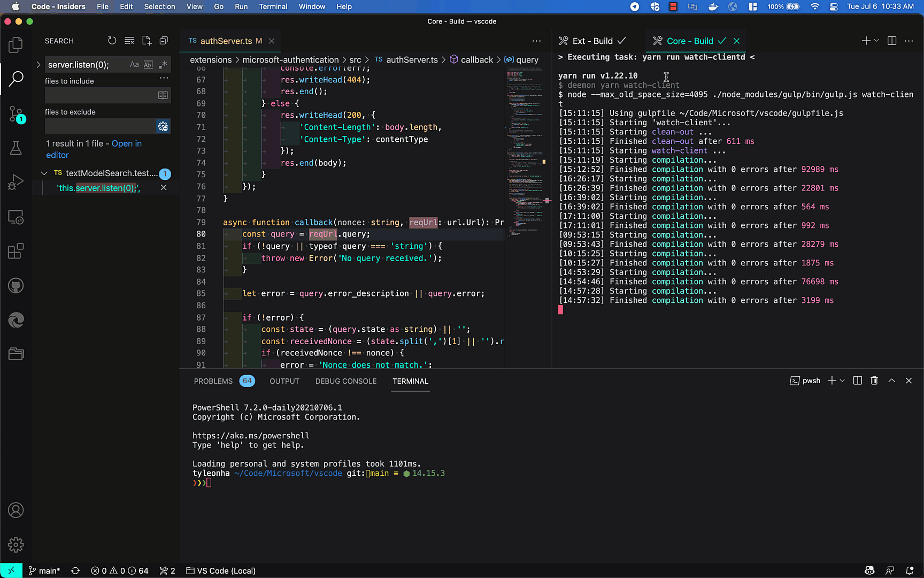Viewport: 924px width, 578px height.
Task: Click the files to include input
Action: (x=101, y=95)
